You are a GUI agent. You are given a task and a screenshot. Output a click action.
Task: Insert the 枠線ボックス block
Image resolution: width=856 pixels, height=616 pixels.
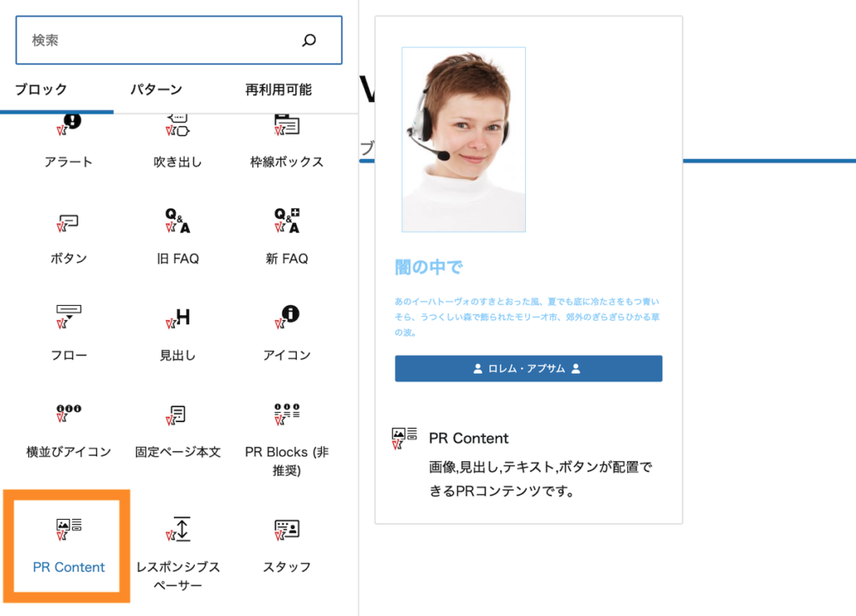pyautogui.click(x=288, y=142)
